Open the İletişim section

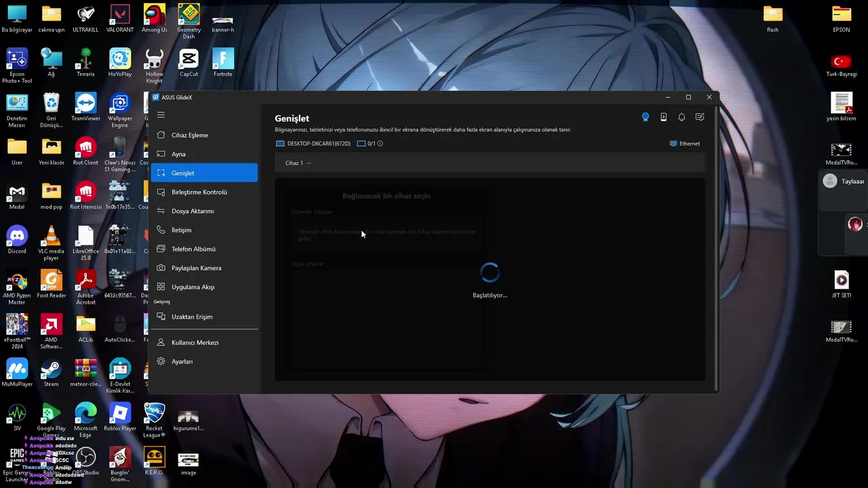coord(204,230)
